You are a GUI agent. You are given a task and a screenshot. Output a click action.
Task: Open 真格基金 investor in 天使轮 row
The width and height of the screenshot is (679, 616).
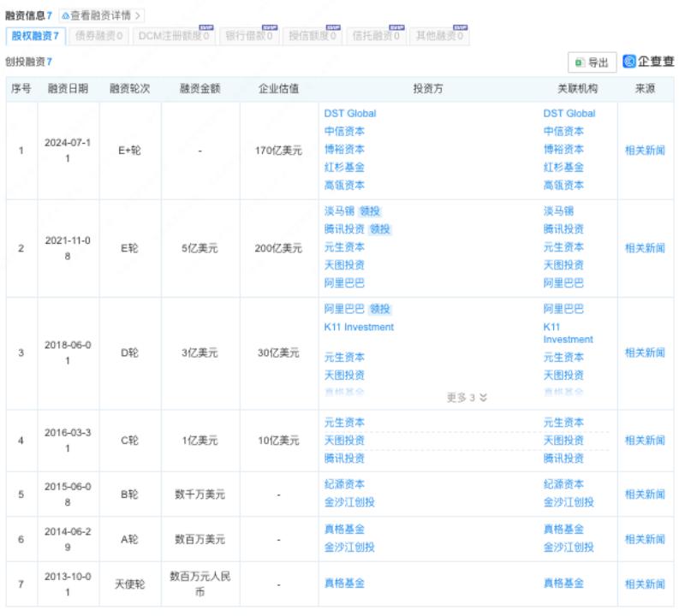tap(344, 583)
